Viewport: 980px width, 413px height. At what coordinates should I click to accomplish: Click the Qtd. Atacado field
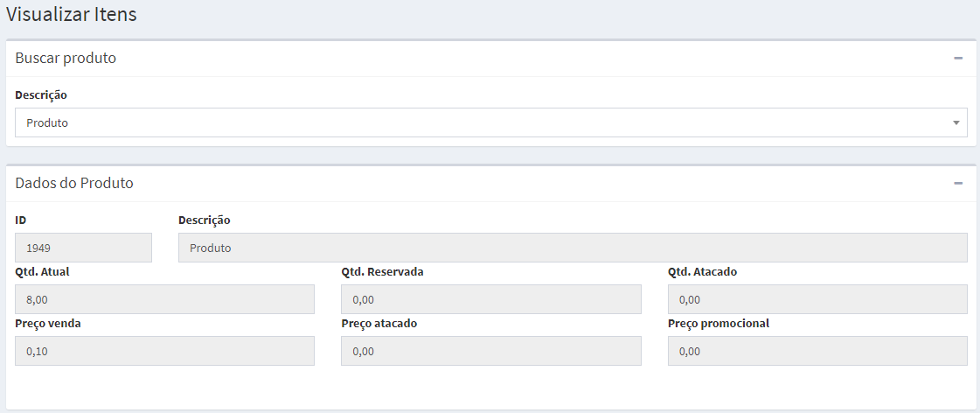(817, 299)
